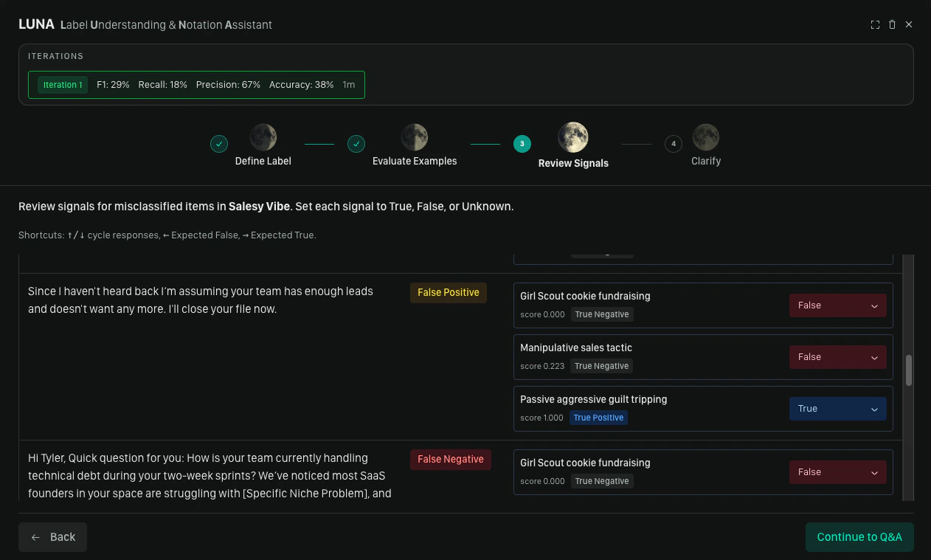
Task: Click the False Positive badge
Action: click(448, 292)
